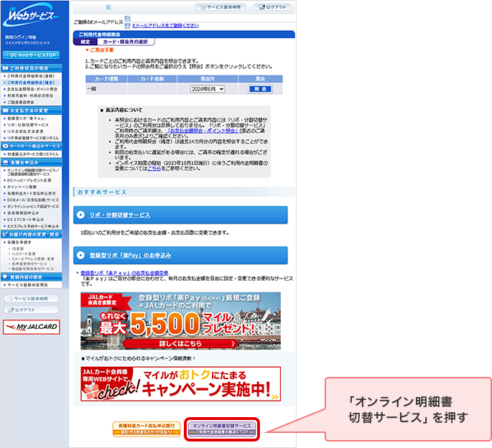Click the 各種お申込み sidebar header
The width and height of the screenshot is (492, 448).
(x=31, y=162)
